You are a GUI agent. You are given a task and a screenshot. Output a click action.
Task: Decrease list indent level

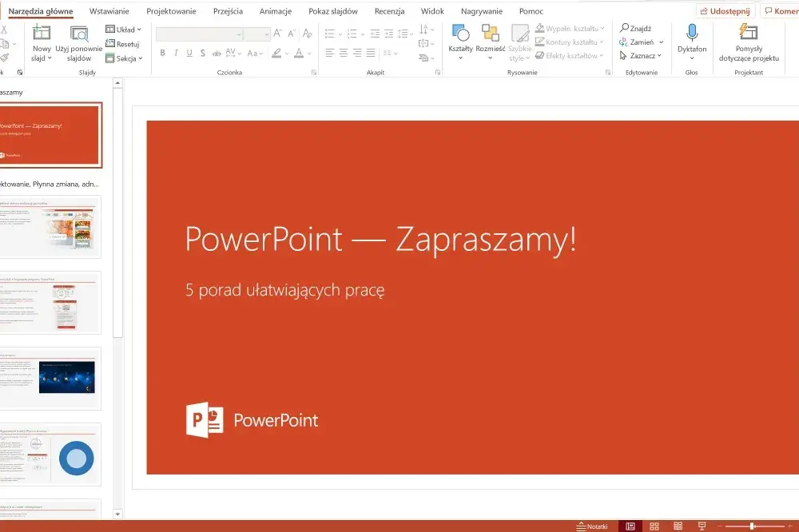point(375,34)
